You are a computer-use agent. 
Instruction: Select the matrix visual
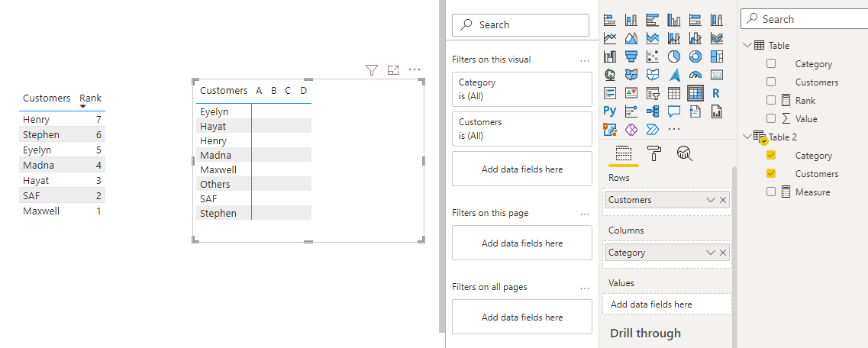[x=695, y=93]
